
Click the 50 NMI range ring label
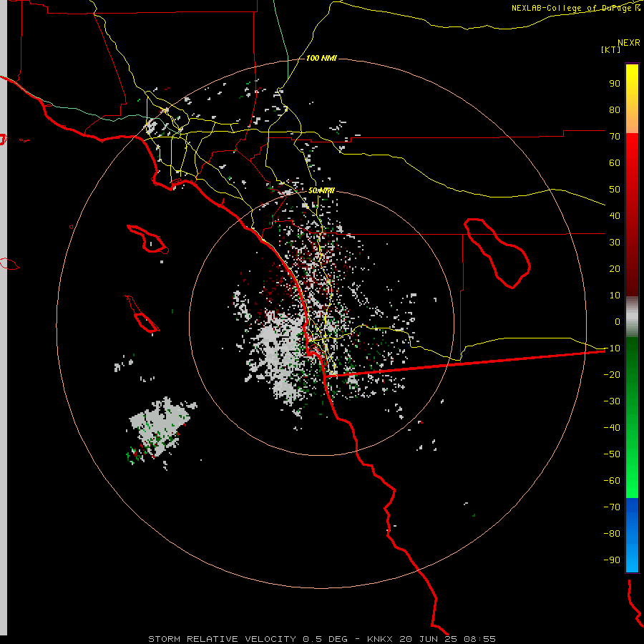(x=321, y=191)
